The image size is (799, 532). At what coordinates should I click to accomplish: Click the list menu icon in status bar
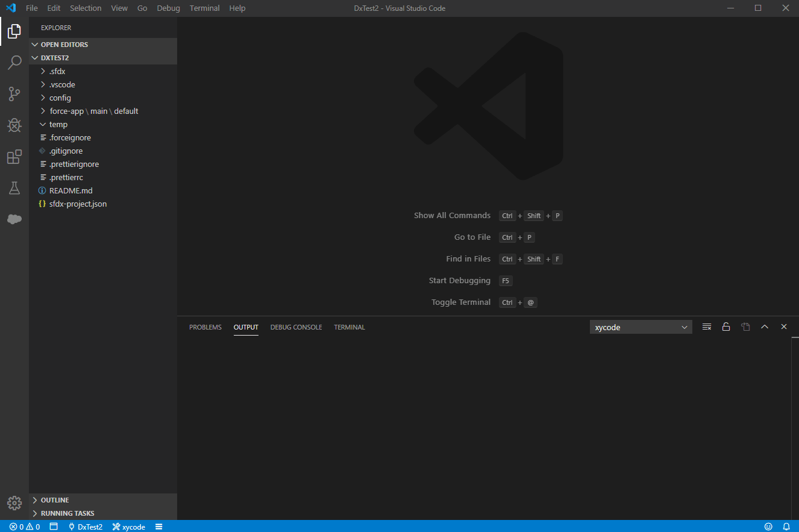159,527
